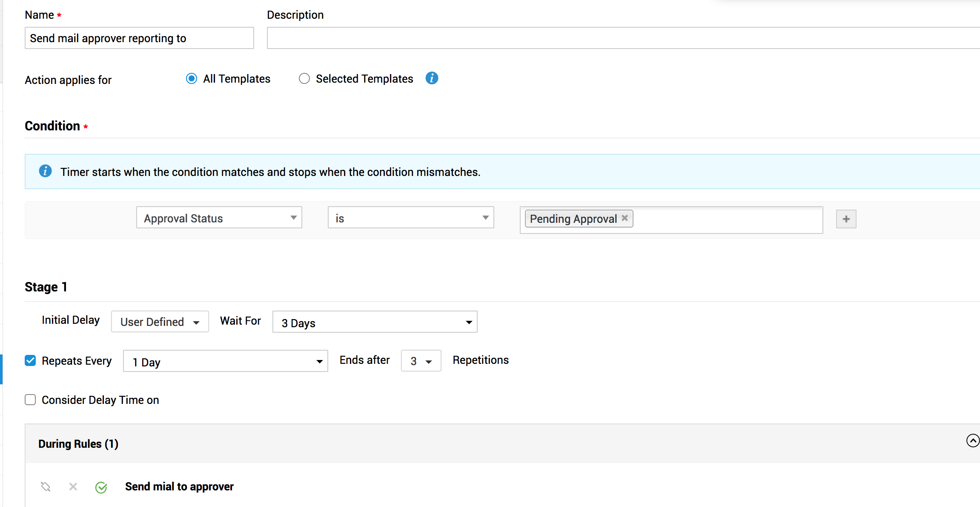Open the 'is' operator dropdown
Viewport: 980px width, 507px height.
[410, 218]
